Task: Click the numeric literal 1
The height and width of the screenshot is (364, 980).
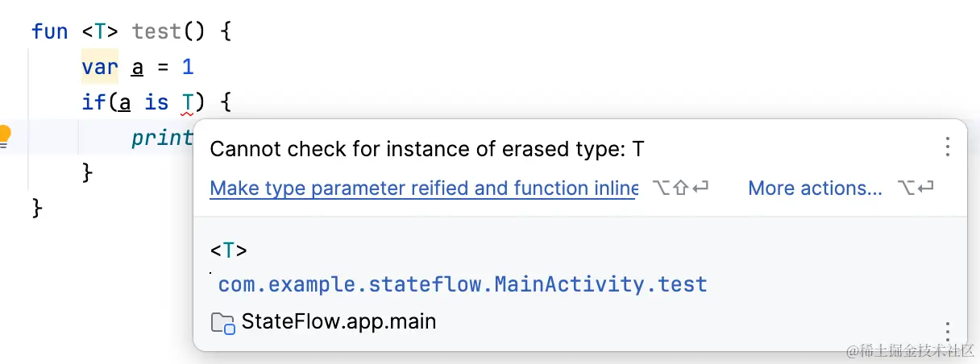Action: tap(187, 67)
